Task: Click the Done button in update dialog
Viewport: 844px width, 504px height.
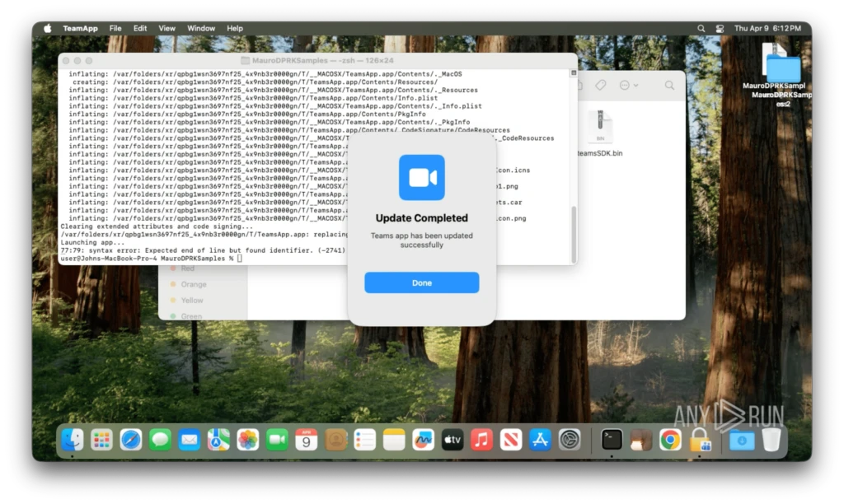Action: click(421, 282)
